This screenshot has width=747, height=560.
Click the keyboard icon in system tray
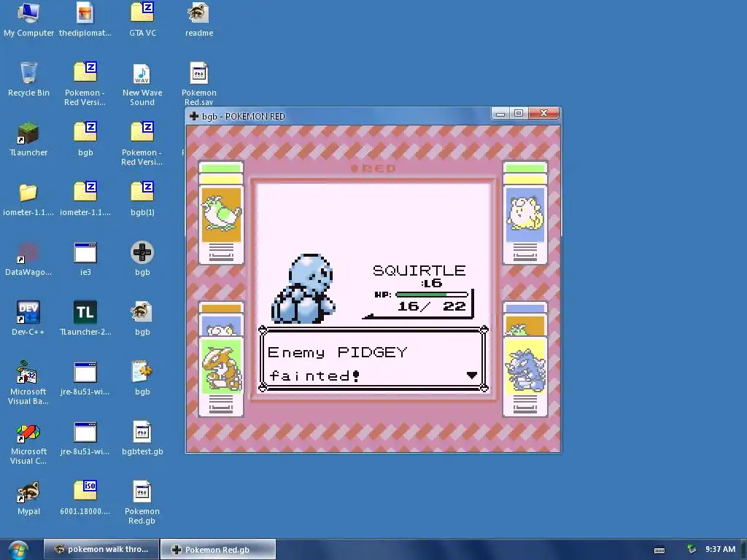pyautogui.click(x=659, y=550)
